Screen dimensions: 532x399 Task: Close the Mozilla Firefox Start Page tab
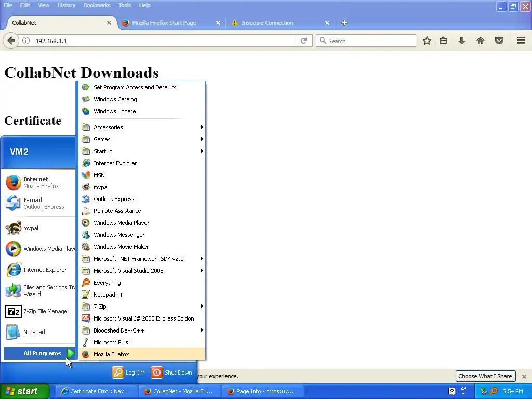(x=218, y=23)
